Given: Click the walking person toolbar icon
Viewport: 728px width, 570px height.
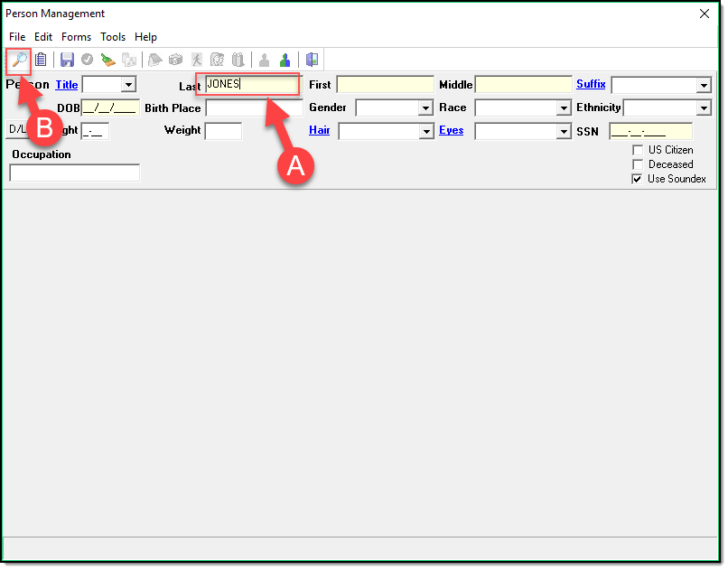Looking at the screenshot, I should [197, 61].
